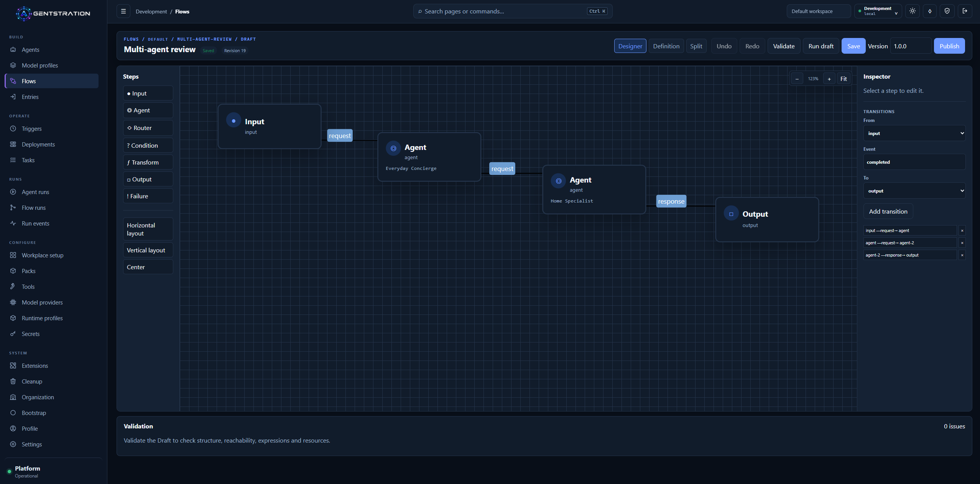The height and width of the screenshot is (484, 980).
Task: Switch to Designer view
Action: [630, 46]
